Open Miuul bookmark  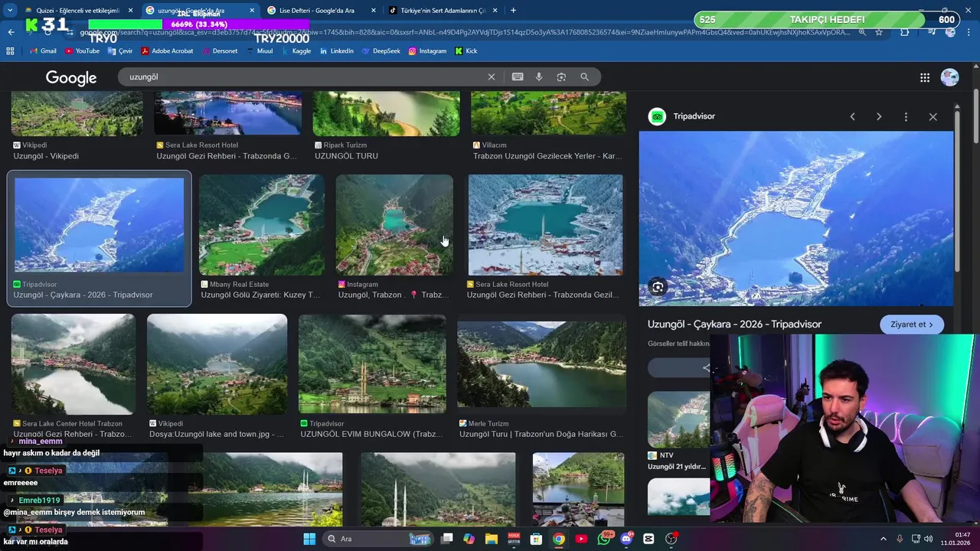pos(260,51)
